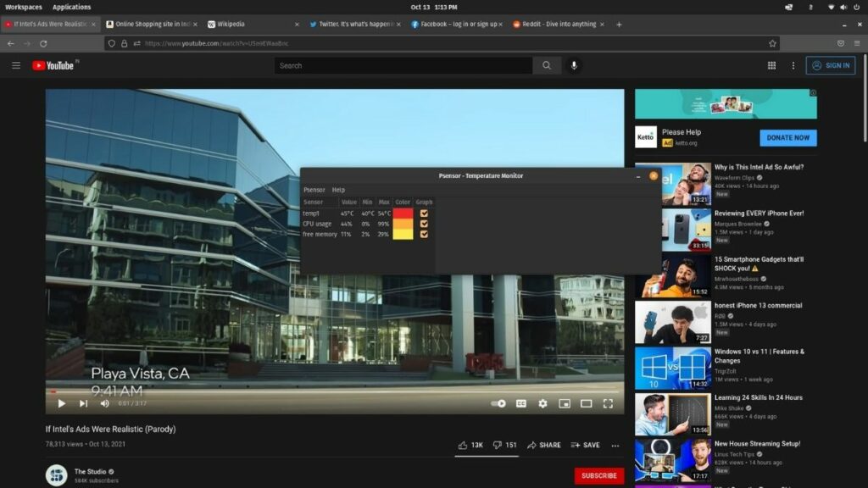Open the YouTube apps grid

tap(771, 65)
